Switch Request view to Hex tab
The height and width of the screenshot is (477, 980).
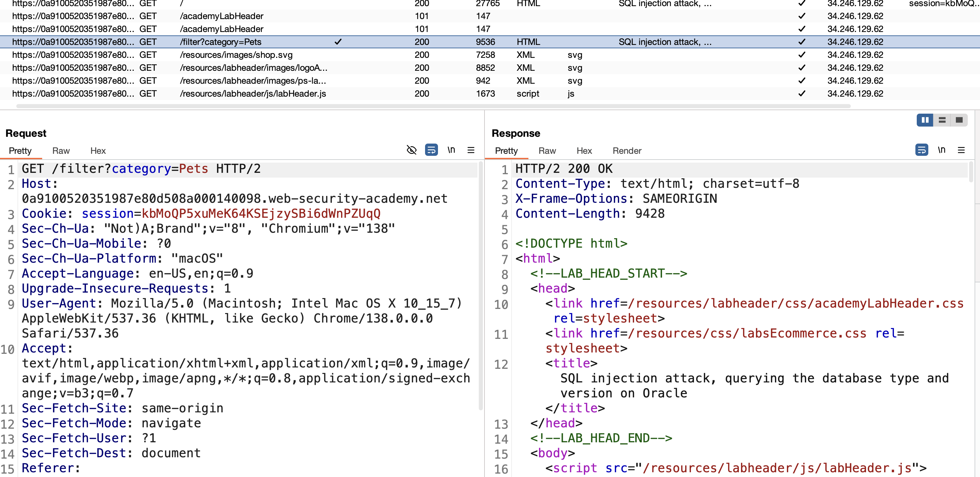point(98,151)
